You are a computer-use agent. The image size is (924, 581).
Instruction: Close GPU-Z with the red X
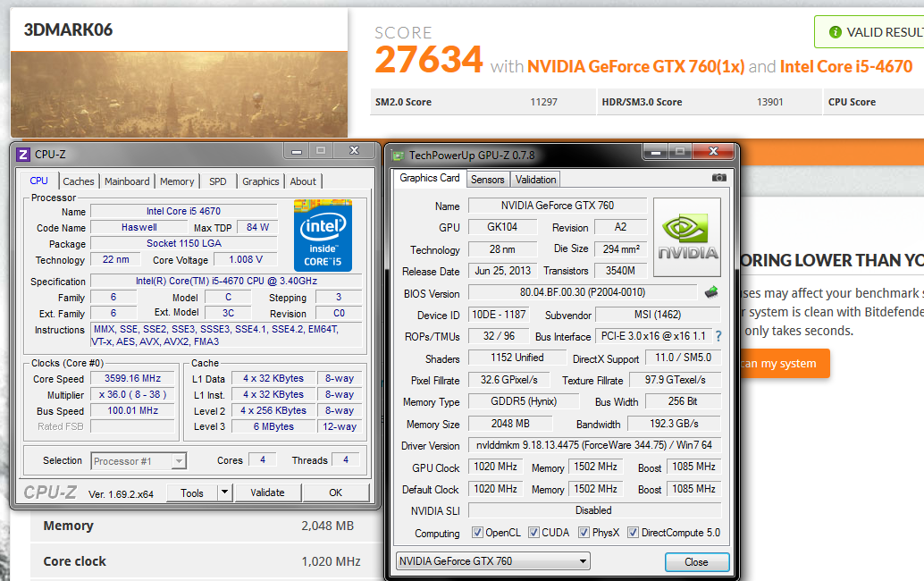coord(713,152)
